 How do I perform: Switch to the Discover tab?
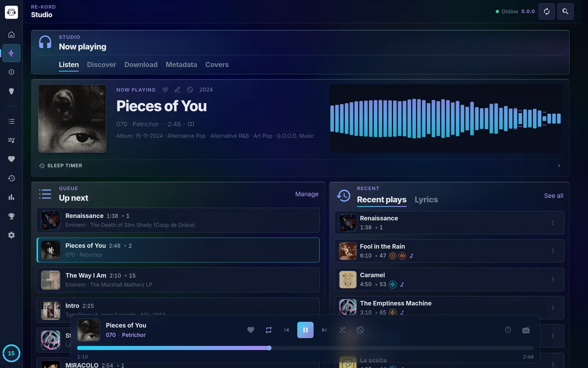click(101, 65)
